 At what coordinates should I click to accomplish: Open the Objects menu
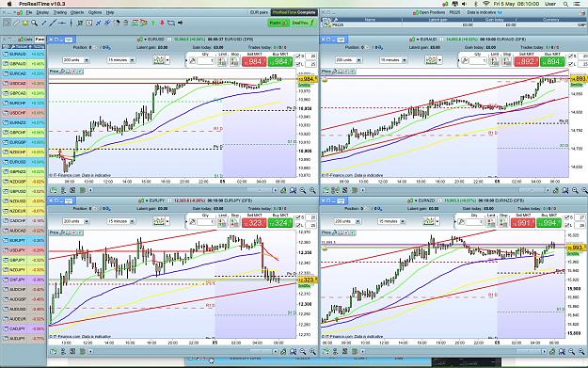(77, 12)
